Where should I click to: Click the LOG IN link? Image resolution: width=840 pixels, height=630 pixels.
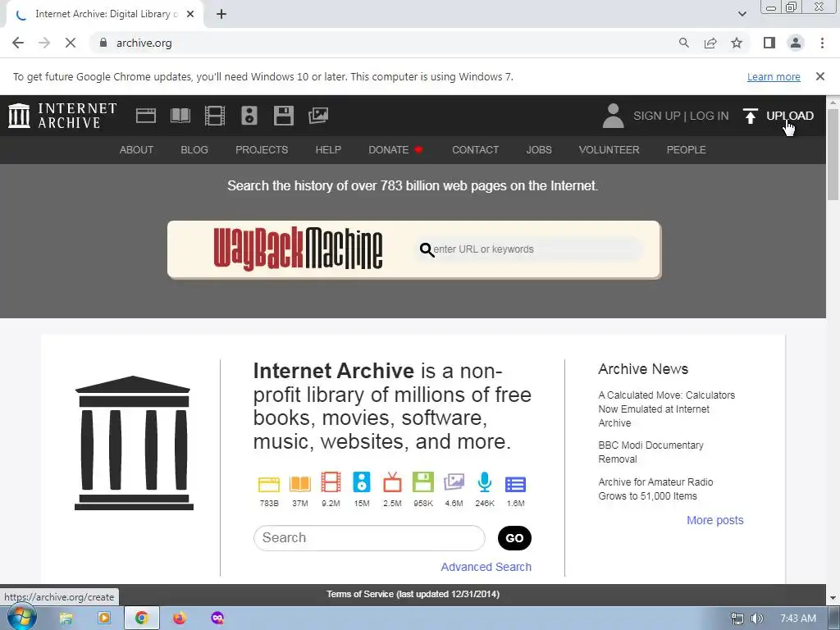(710, 116)
